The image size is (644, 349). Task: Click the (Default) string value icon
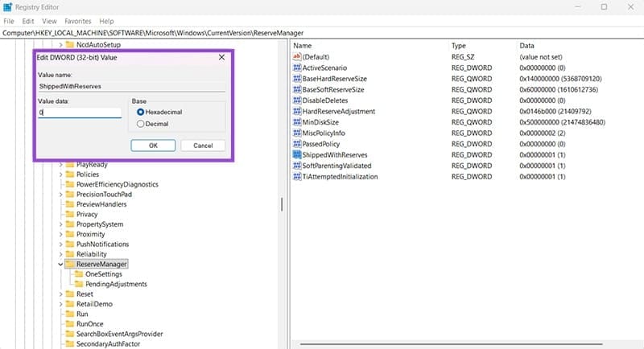(296, 56)
